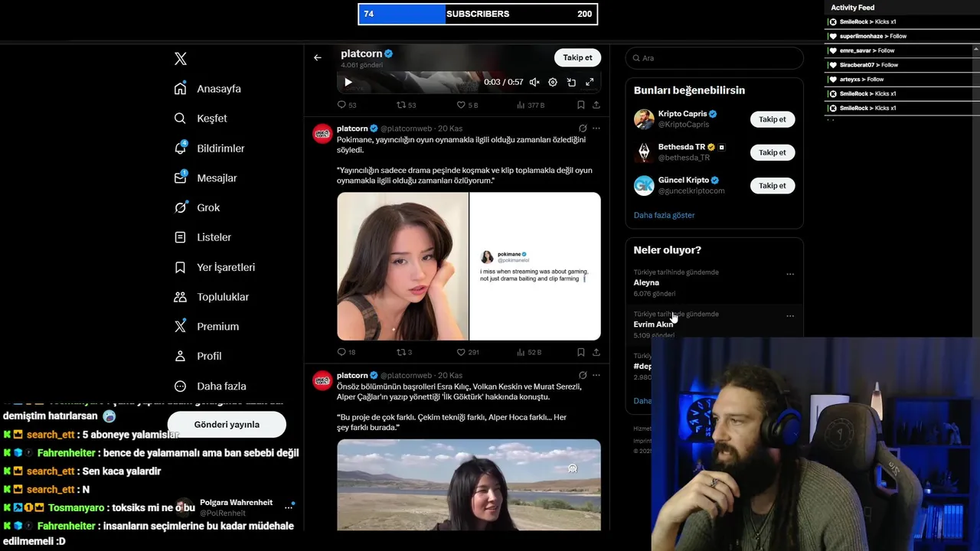Click emre_savar Follow entry in Activity Feed
This screenshot has width=980, height=551.
(861, 51)
